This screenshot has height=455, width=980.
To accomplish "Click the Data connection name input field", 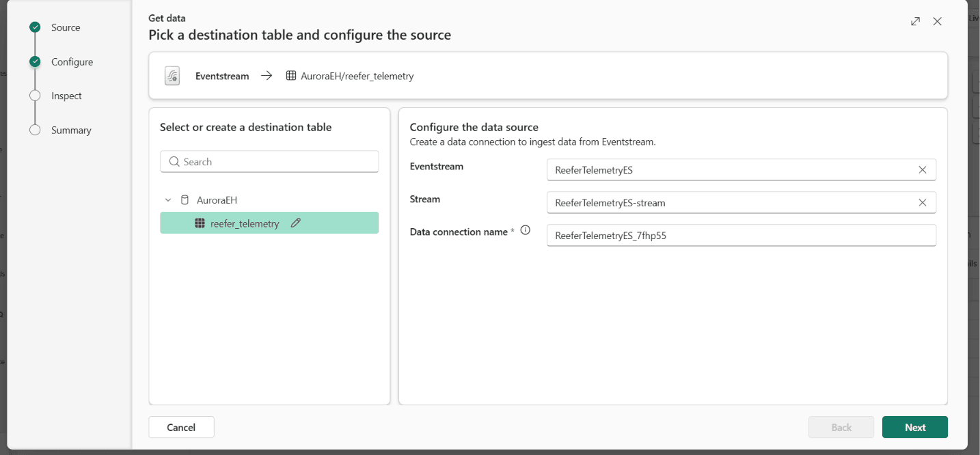I will (x=741, y=235).
